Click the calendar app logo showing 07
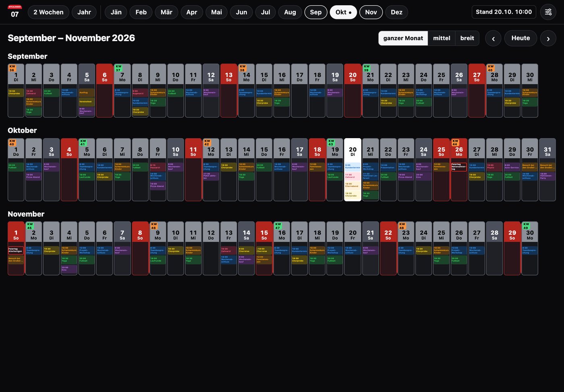 (15, 12)
